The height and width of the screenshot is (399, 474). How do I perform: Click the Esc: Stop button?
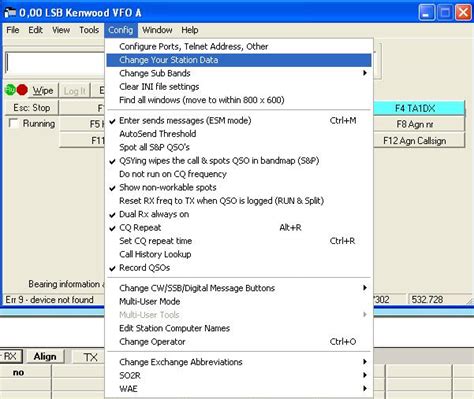(32, 108)
